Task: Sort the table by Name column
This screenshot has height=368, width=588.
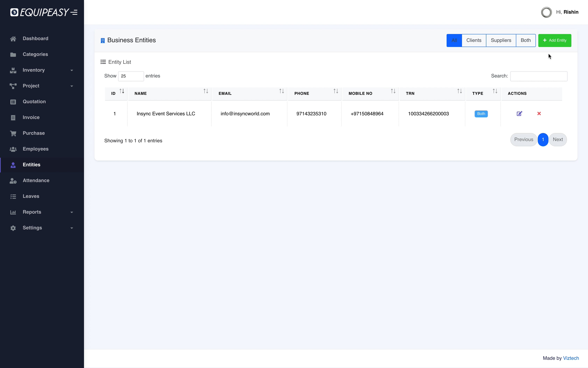Action: coord(170,94)
